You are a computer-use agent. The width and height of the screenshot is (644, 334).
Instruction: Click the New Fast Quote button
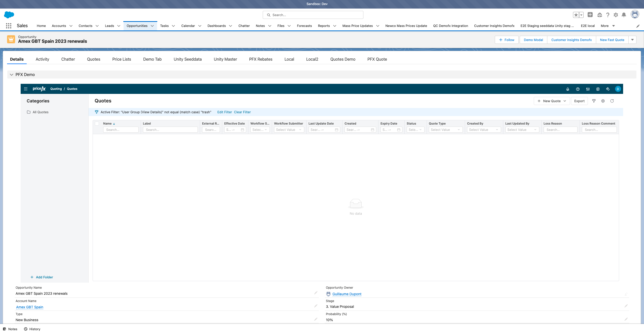[612, 40]
